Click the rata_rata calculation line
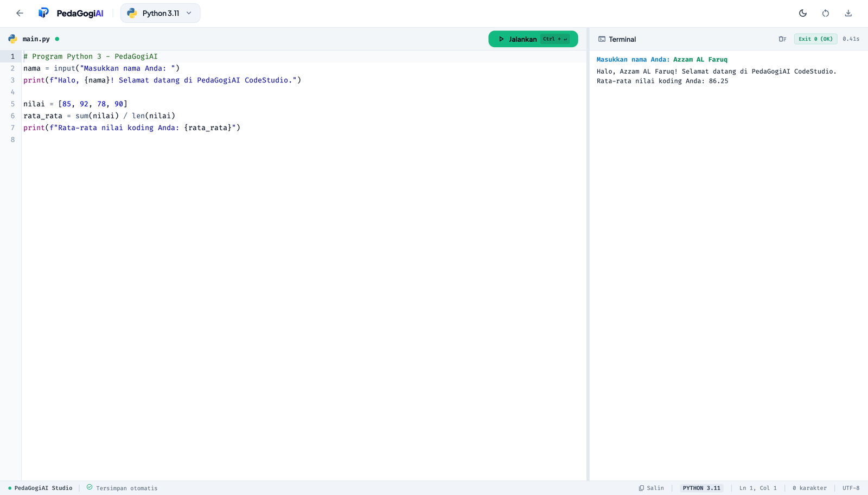 (x=99, y=116)
